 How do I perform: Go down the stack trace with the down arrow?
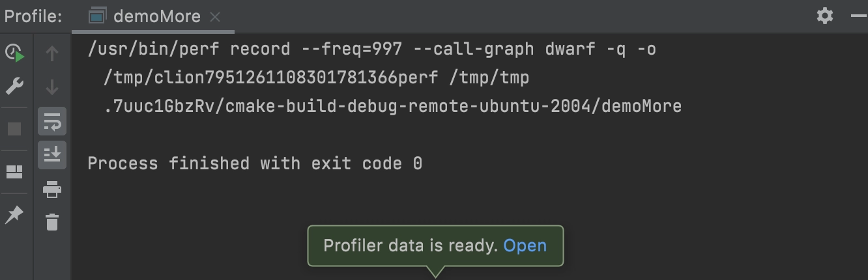(x=52, y=87)
